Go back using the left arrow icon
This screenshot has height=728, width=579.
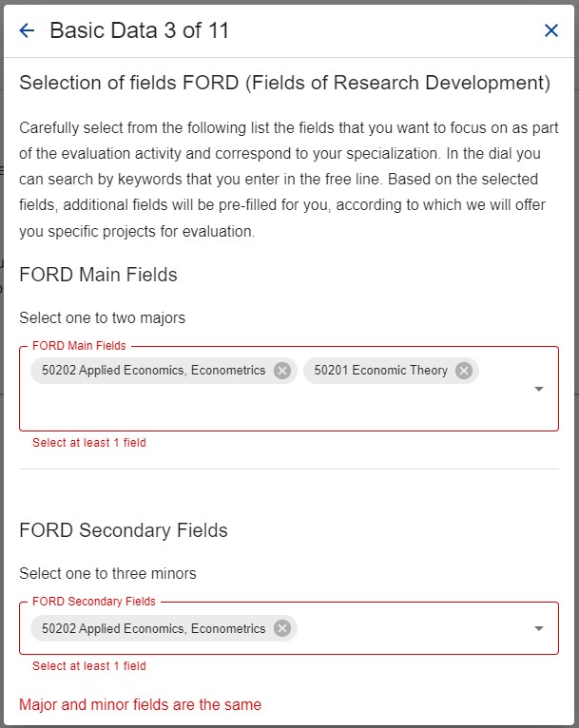[27, 30]
